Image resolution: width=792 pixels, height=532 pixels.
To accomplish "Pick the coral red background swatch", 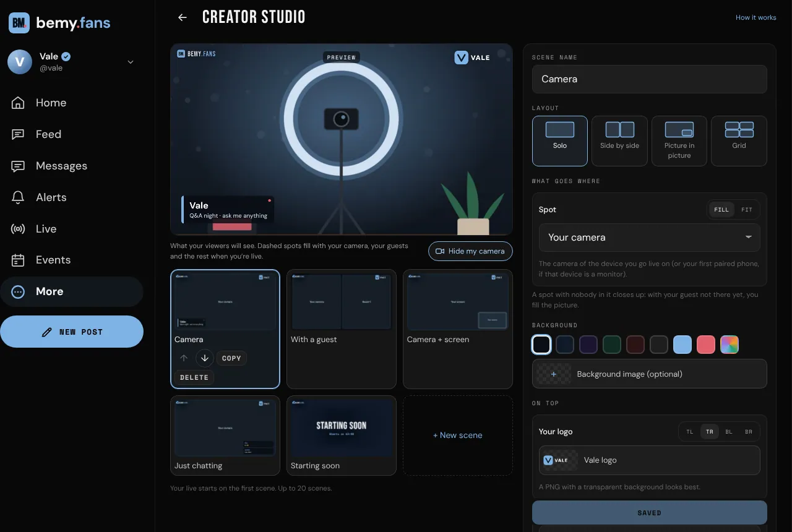I will [x=706, y=345].
